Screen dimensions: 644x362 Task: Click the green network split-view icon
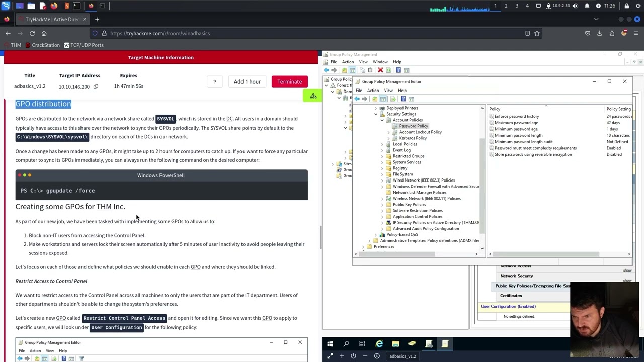pos(313,96)
